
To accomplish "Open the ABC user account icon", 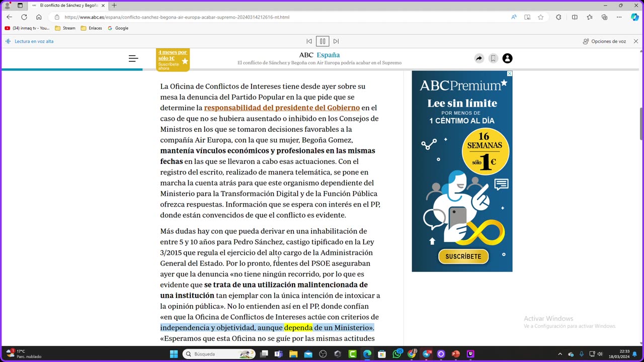I will pyautogui.click(x=507, y=58).
